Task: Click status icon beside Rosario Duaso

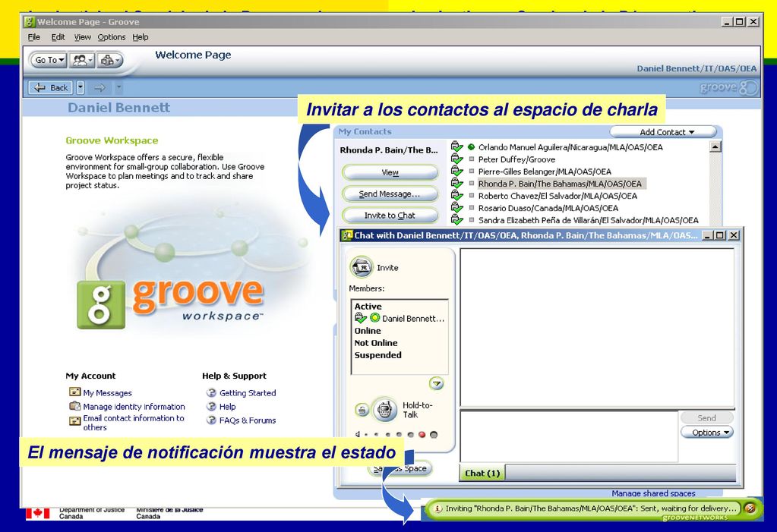Action: [456, 207]
